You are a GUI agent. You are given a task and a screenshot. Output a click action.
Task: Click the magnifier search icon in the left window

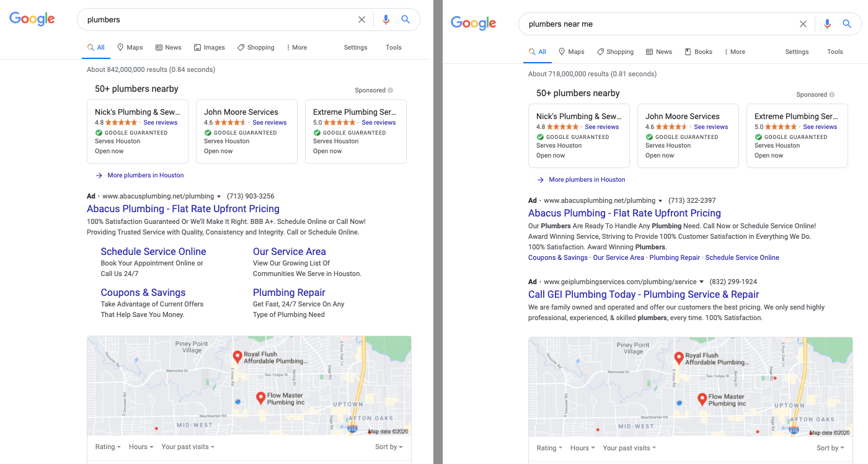[x=405, y=20]
